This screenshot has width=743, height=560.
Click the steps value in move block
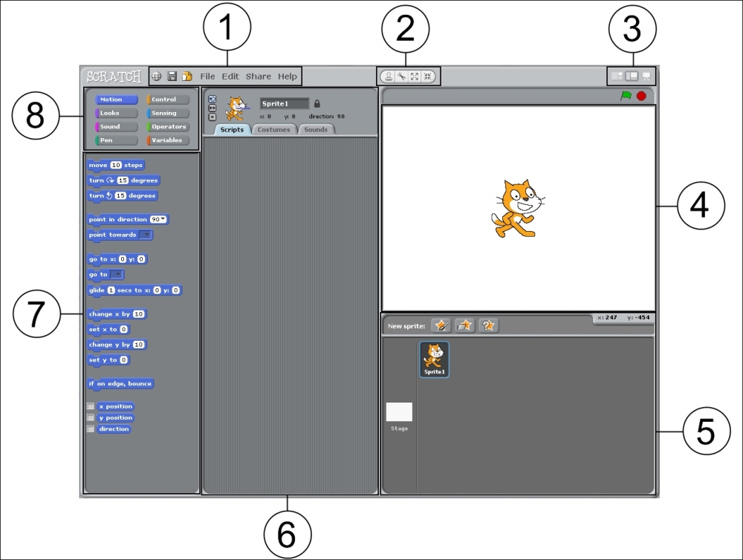point(116,165)
